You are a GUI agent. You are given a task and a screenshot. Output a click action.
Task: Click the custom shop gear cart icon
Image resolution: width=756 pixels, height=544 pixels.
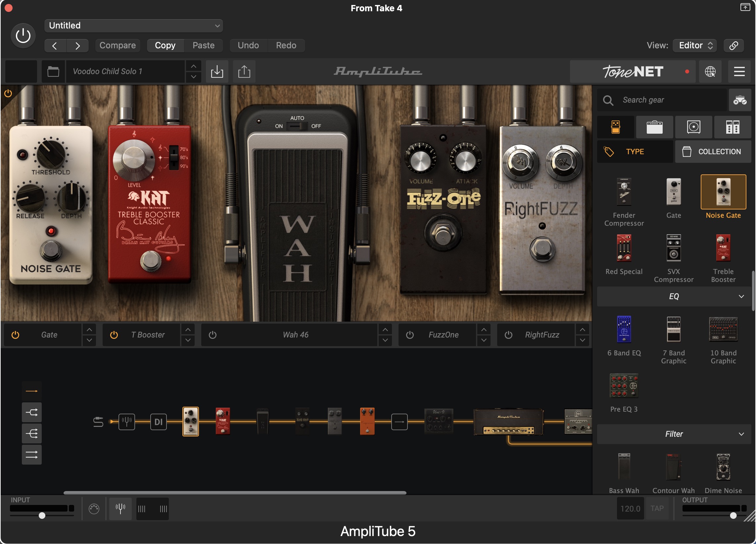(x=740, y=100)
